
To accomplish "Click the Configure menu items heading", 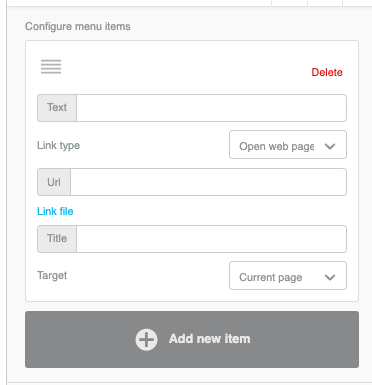I will tap(78, 26).
